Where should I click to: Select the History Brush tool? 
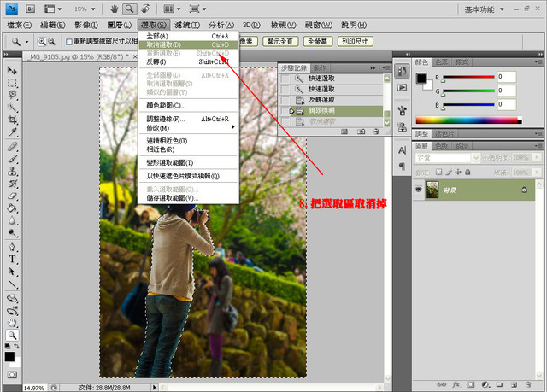point(12,184)
